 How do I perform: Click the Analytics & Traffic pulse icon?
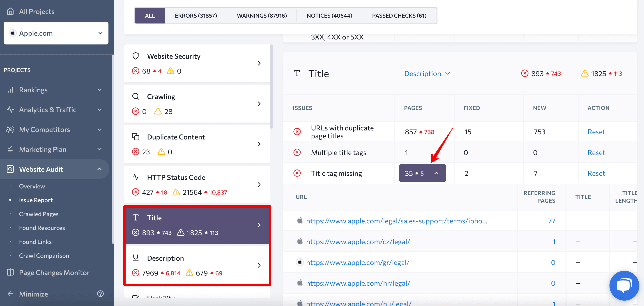pos(10,110)
